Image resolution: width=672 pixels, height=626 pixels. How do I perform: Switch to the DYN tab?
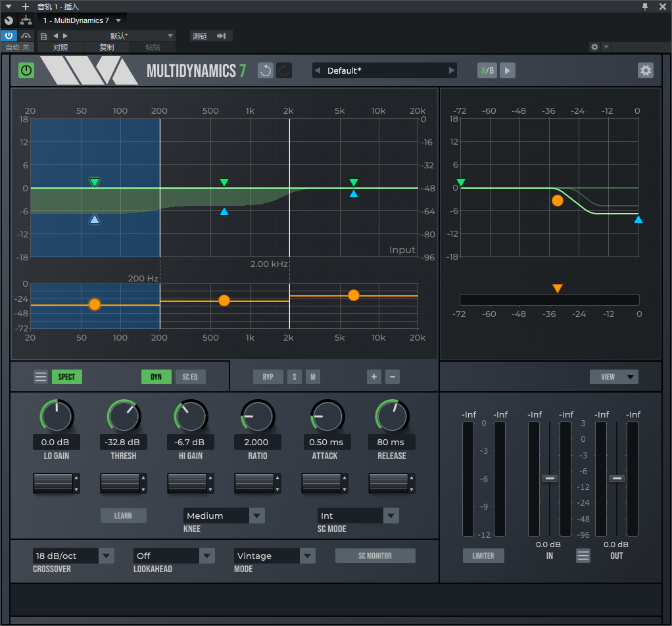coord(156,377)
